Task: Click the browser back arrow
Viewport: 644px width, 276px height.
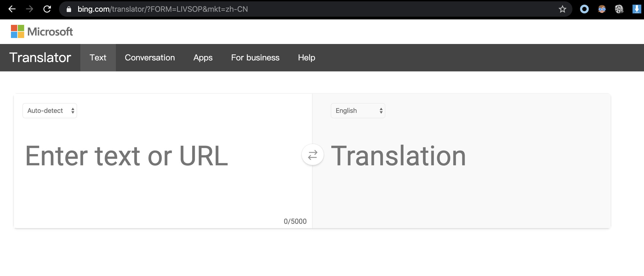Action: [x=12, y=9]
